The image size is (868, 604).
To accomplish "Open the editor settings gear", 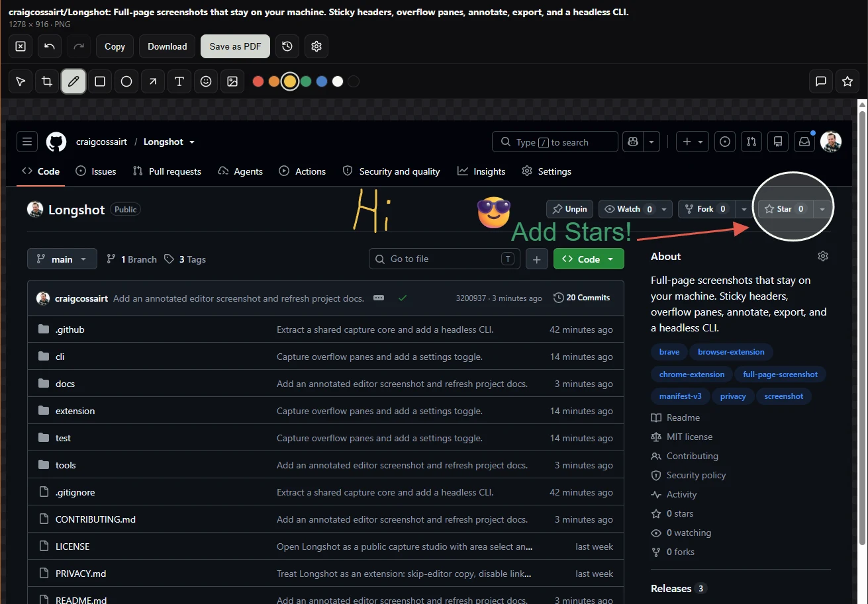I will 316,46.
